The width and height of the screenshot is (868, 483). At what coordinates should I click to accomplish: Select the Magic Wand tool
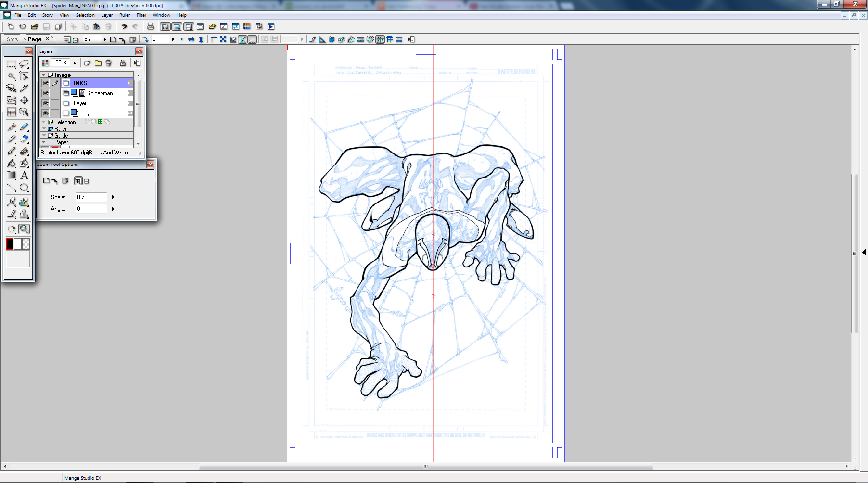pos(12,76)
